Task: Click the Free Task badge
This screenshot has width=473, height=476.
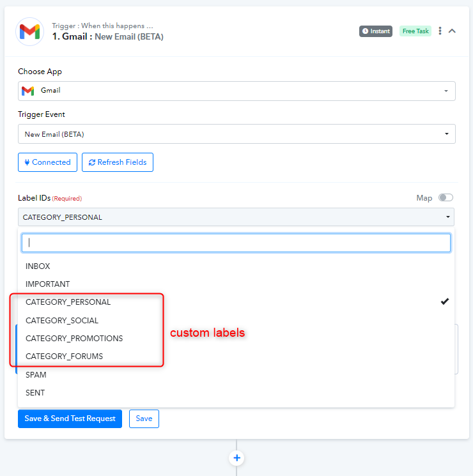Action: coord(415,31)
